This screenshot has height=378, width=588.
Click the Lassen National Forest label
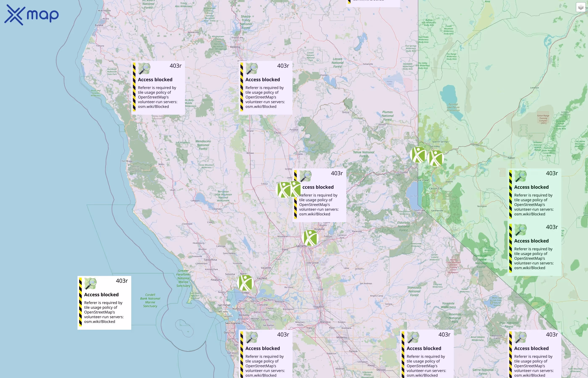pos(337,63)
